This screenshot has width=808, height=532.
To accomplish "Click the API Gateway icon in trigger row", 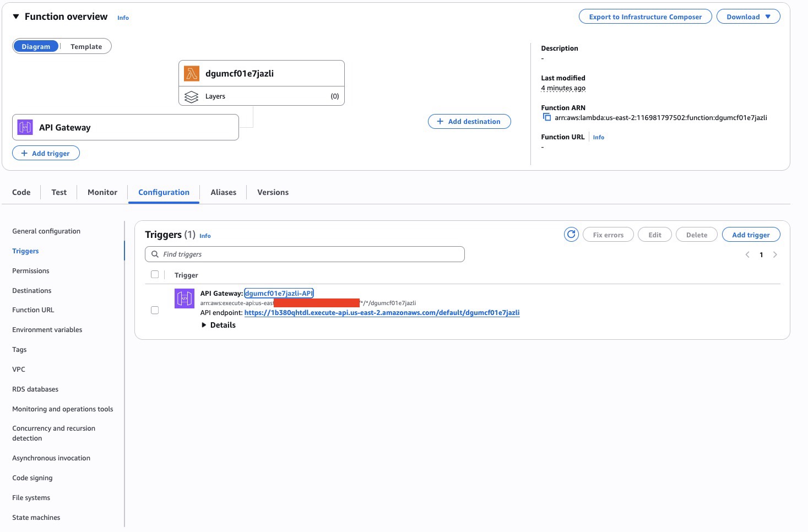I will (x=185, y=298).
